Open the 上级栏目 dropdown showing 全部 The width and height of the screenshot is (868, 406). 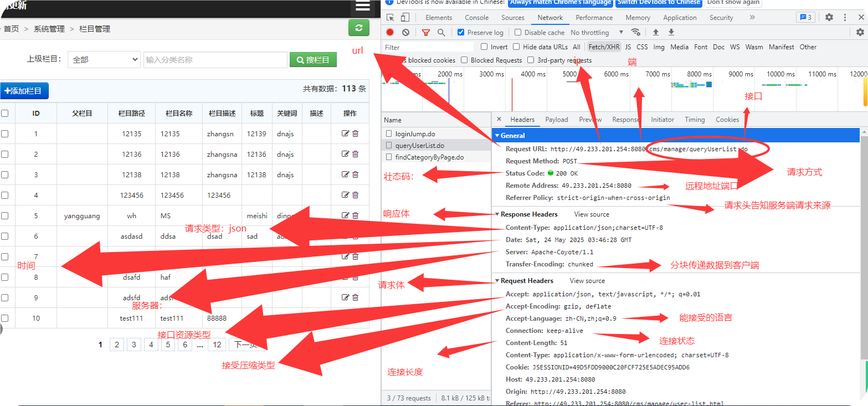pos(104,59)
